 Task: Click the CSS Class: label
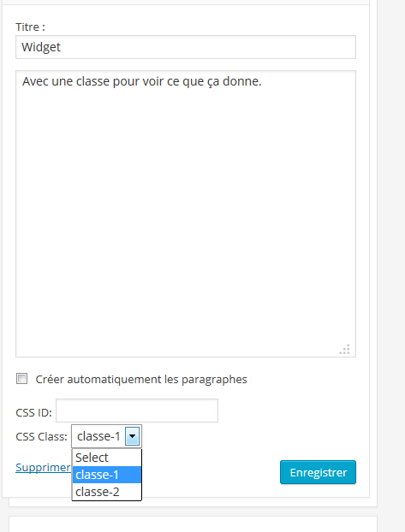coord(41,437)
